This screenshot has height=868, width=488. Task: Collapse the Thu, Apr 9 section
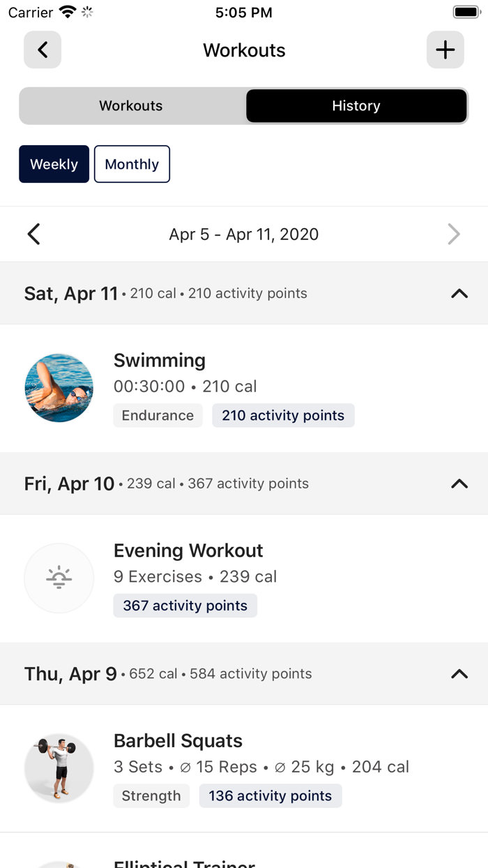[x=459, y=673]
